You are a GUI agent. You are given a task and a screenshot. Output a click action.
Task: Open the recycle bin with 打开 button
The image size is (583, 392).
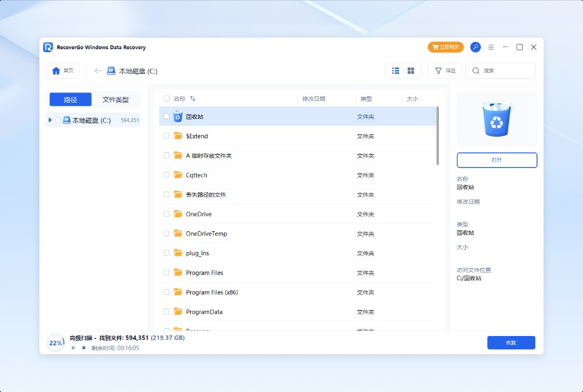point(497,160)
